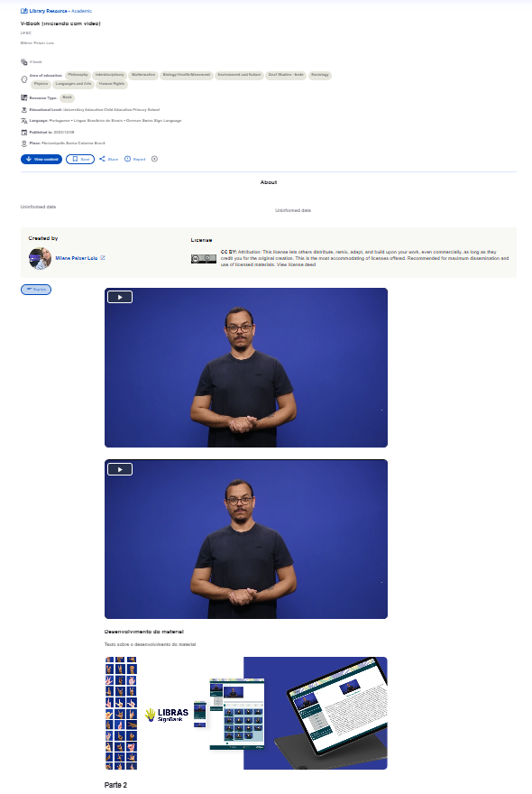Open the View license deed link

click(296, 264)
